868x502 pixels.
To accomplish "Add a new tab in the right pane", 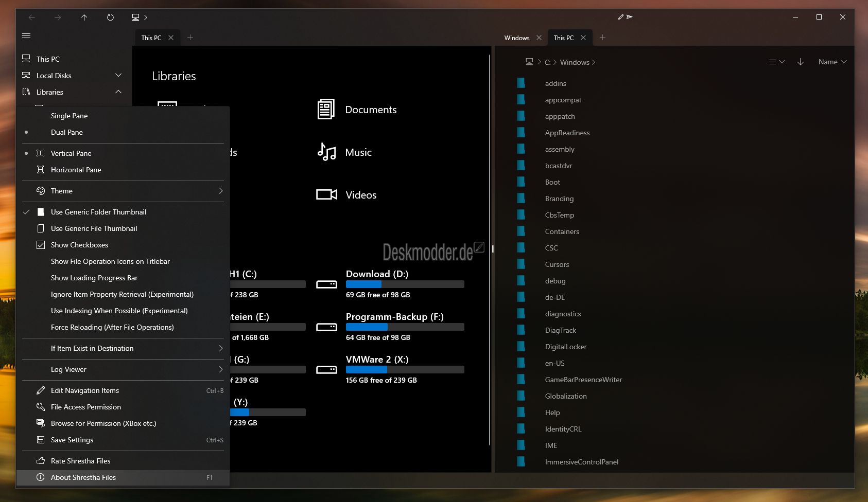I will (602, 38).
